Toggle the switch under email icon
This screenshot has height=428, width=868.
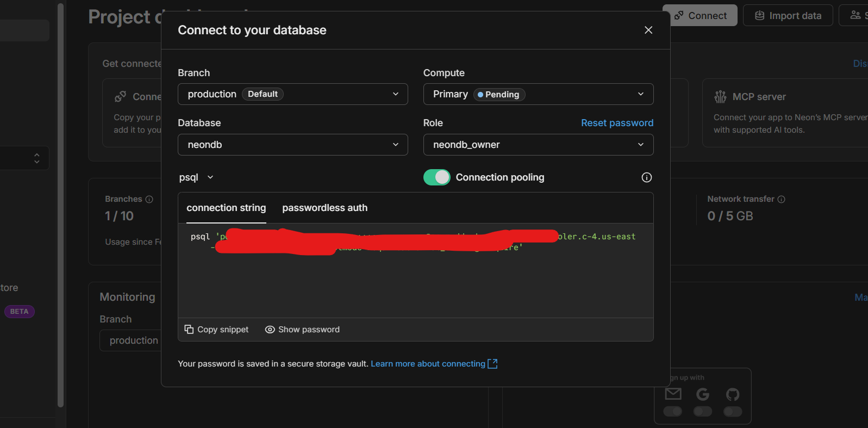[673, 411]
